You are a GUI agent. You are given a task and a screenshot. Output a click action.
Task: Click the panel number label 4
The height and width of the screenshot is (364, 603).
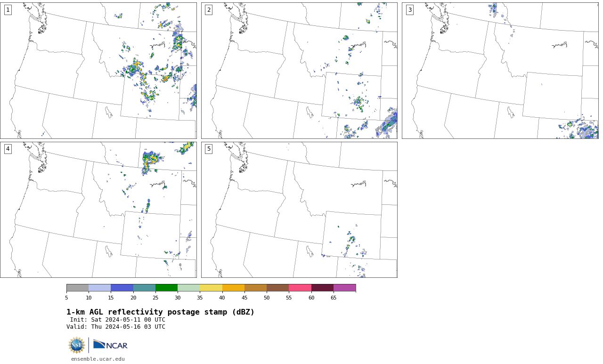(8, 149)
